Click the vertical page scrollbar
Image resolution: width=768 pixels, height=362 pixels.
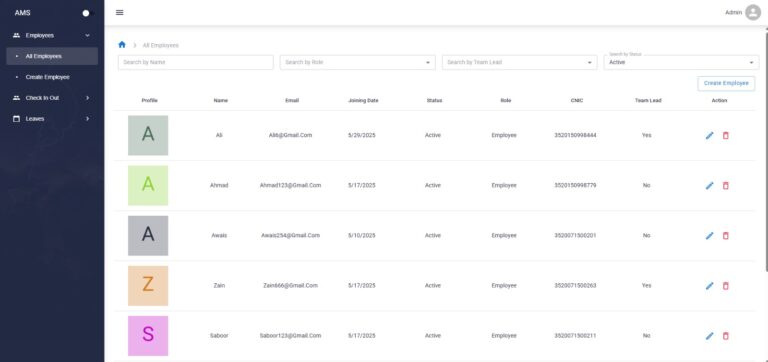pos(766,151)
